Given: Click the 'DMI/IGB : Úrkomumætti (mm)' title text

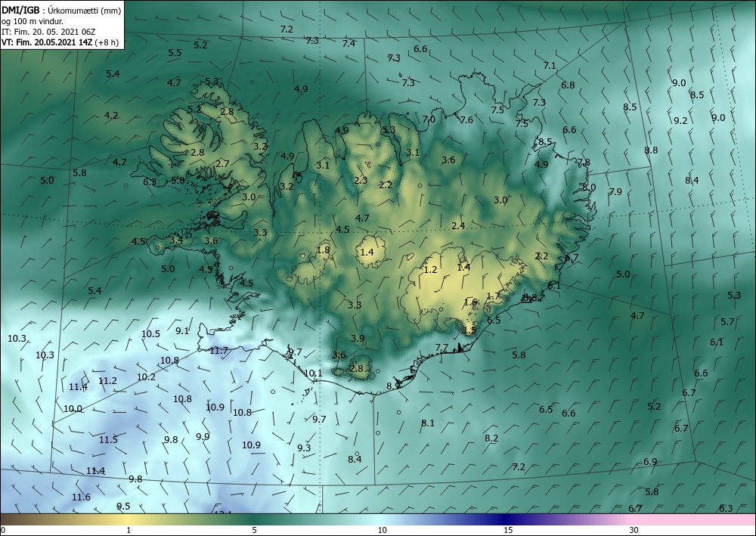Looking at the screenshot, I should pos(61,11).
